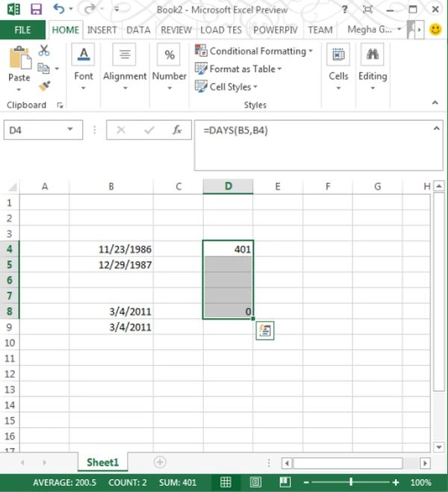Viewport: 448px width, 492px height.
Task: Open the Clipboard dialog launcher
Action: tap(60, 105)
